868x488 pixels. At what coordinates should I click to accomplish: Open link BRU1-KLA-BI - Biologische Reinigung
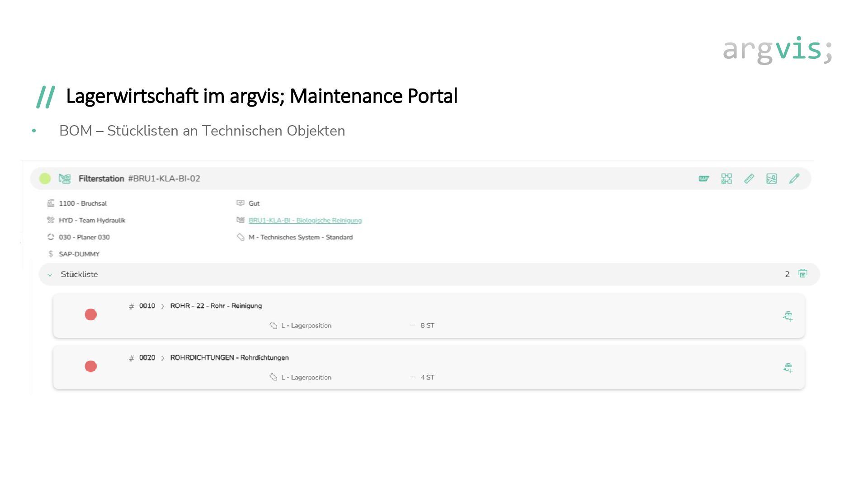(x=305, y=221)
